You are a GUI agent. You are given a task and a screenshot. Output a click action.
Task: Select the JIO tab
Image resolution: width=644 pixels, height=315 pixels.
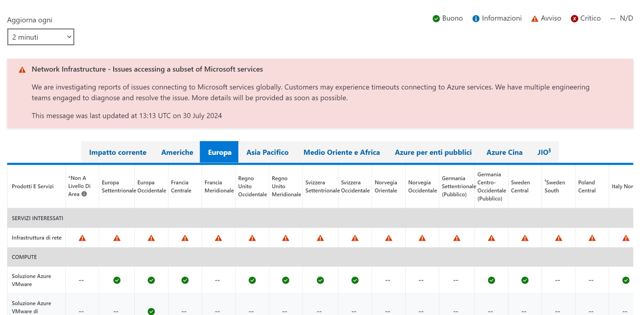click(544, 152)
